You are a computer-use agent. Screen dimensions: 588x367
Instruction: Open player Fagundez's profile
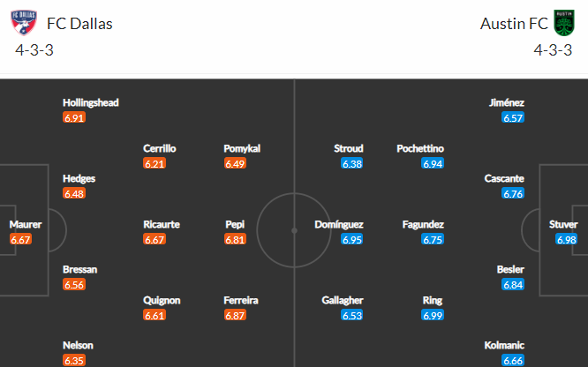pyautogui.click(x=423, y=225)
